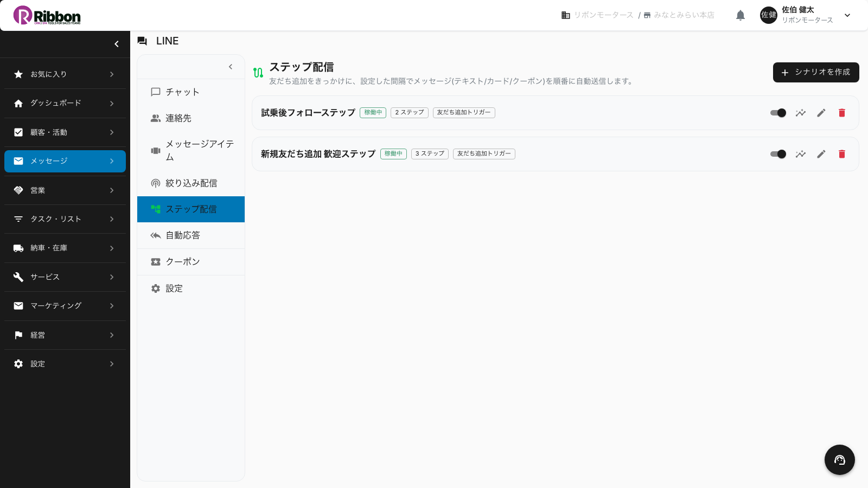Expand the 経営 chevron
868x488 pixels.
(112, 335)
